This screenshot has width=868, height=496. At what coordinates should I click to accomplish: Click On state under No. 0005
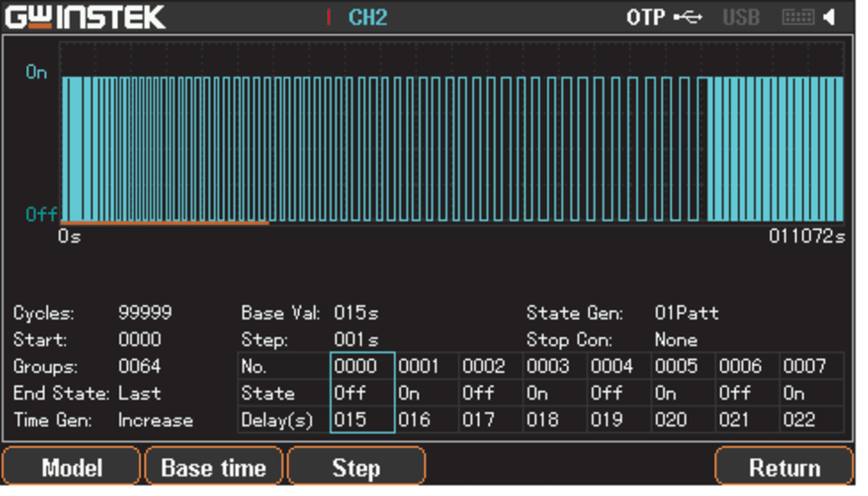coord(683,393)
